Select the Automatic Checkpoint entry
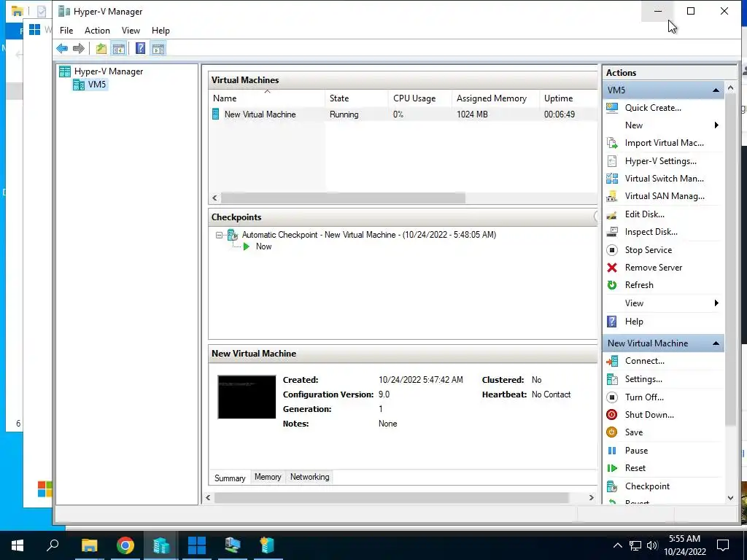 (368, 235)
